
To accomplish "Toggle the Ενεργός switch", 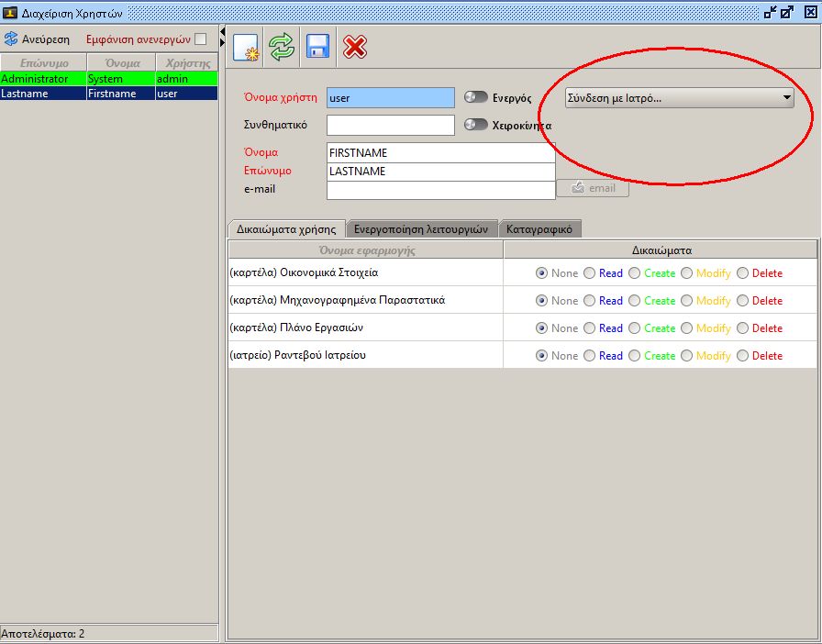I will pyautogui.click(x=476, y=98).
